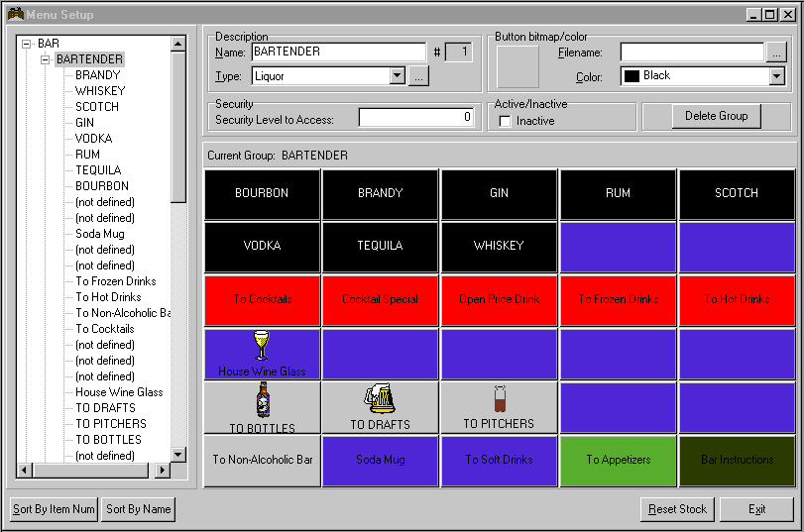Click the Delete Group button

click(x=716, y=116)
